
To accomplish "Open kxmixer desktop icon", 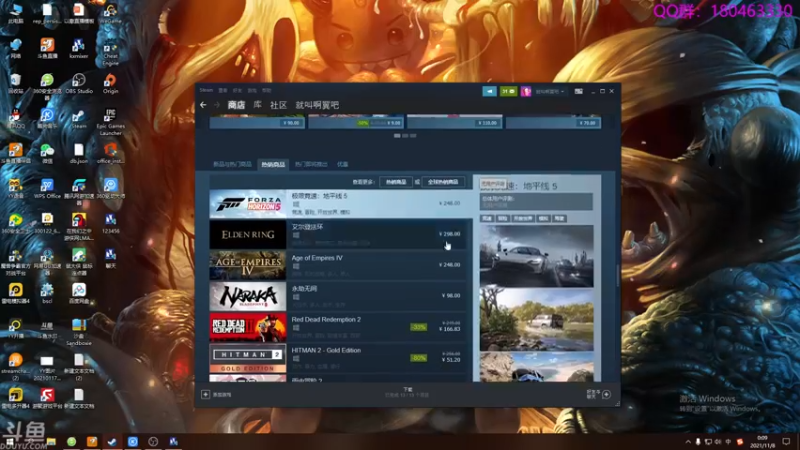I will (x=79, y=48).
